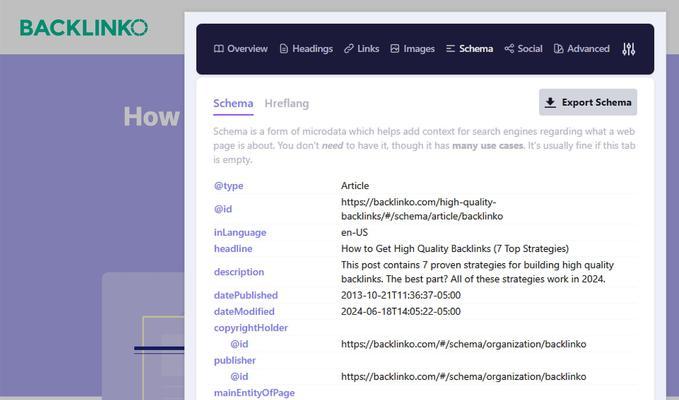This screenshot has width=679, height=400.
Task: Click the datePublished property label
Action: tap(246, 295)
